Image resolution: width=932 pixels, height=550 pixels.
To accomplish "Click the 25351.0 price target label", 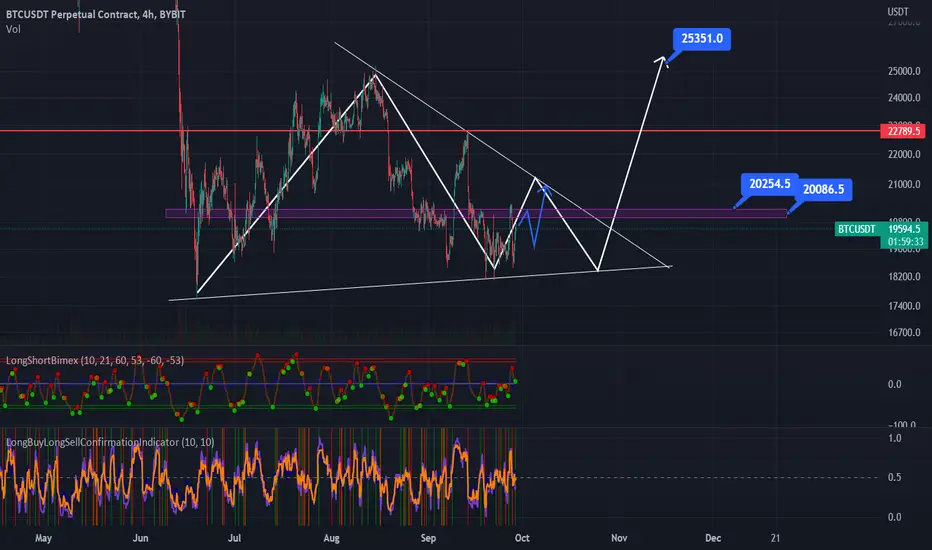I will (x=702, y=39).
